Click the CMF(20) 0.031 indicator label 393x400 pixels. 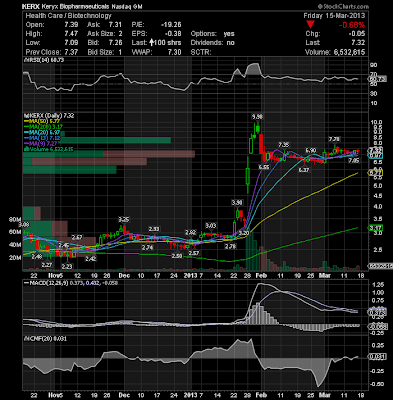[x=45, y=339]
